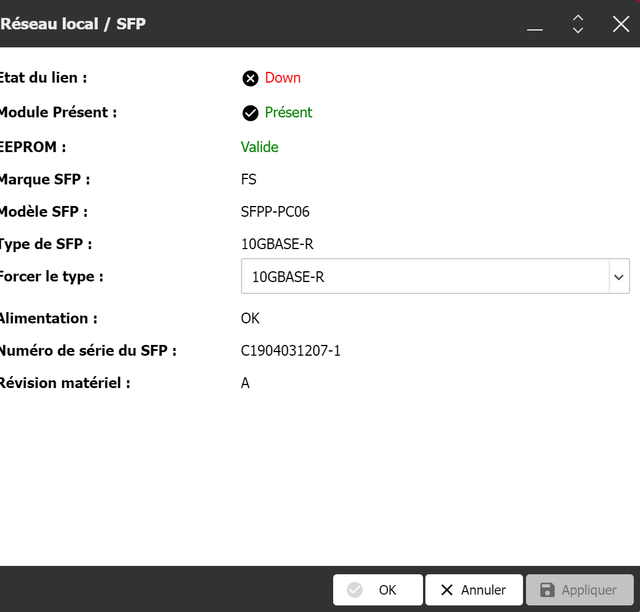The width and height of the screenshot is (640, 612).
Task: Click the Module Présent label
Action: [x=58, y=112]
